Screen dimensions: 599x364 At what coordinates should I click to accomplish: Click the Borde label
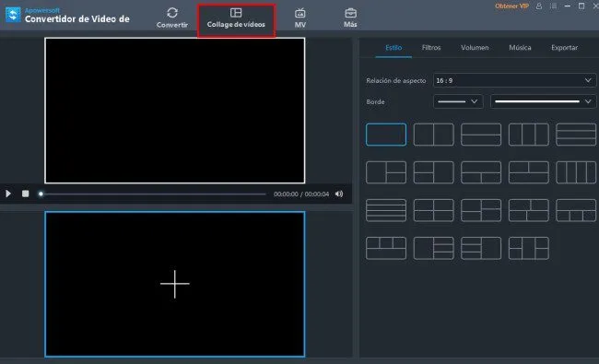(x=375, y=101)
